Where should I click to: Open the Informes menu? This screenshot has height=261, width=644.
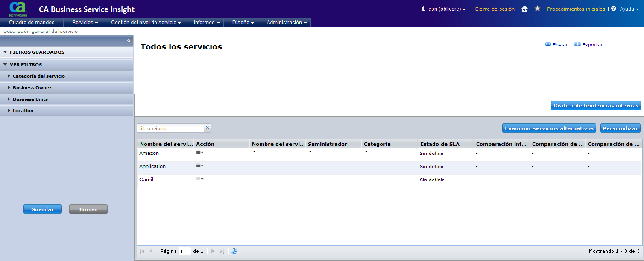(x=206, y=23)
